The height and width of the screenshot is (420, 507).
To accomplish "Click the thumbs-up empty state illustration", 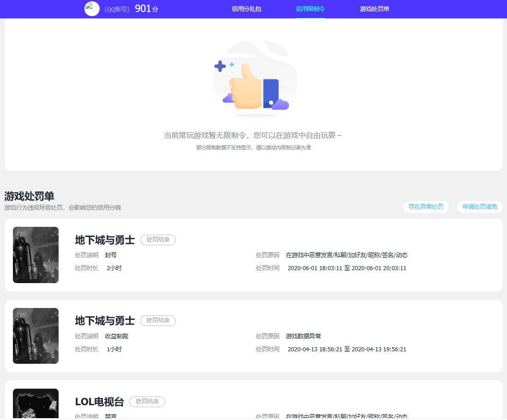I will pyautogui.click(x=254, y=78).
